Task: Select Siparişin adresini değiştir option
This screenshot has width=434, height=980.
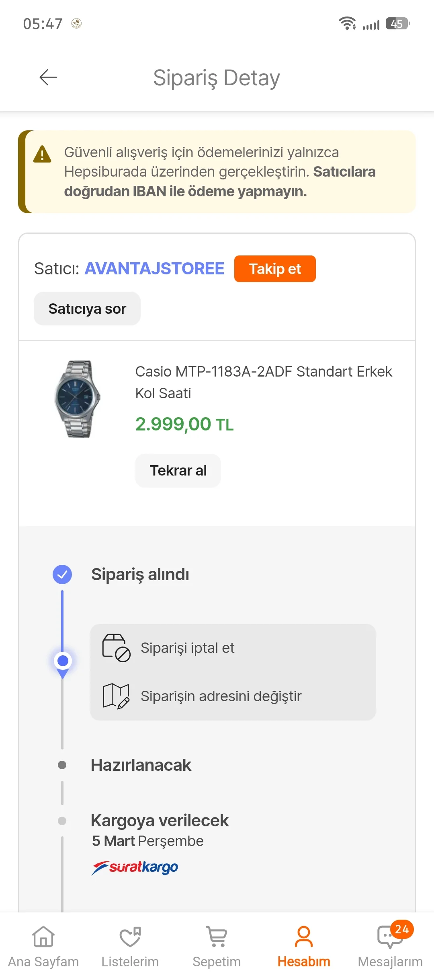Action: pos(221,696)
